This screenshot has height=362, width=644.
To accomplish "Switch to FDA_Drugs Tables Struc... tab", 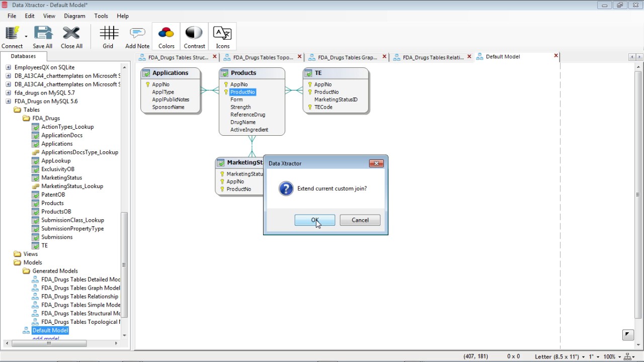I will [178, 57].
